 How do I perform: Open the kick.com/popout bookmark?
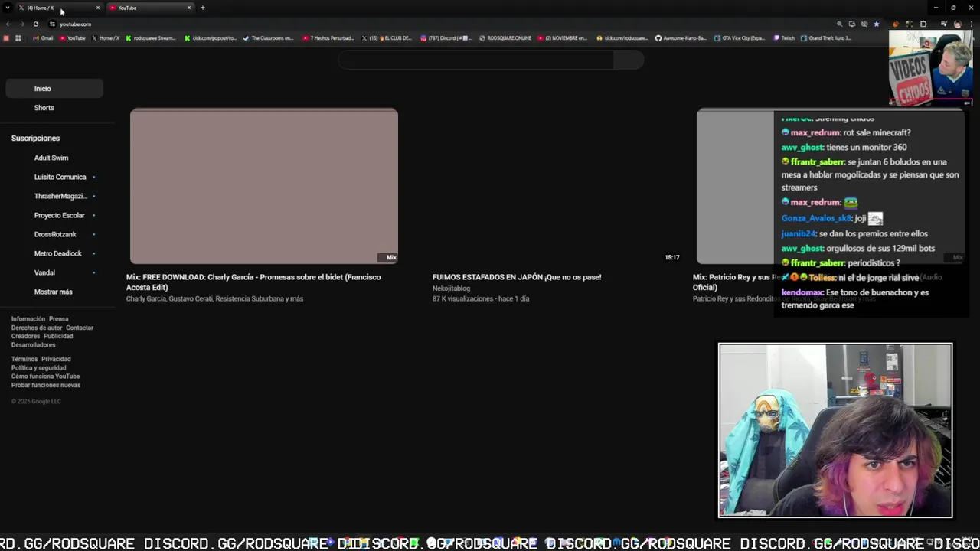(x=211, y=38)
